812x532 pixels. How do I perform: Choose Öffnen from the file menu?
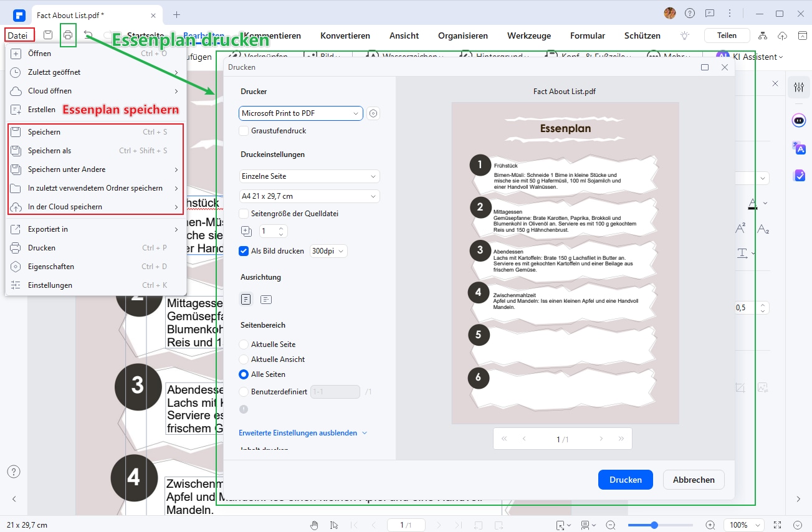click(95, 54)
